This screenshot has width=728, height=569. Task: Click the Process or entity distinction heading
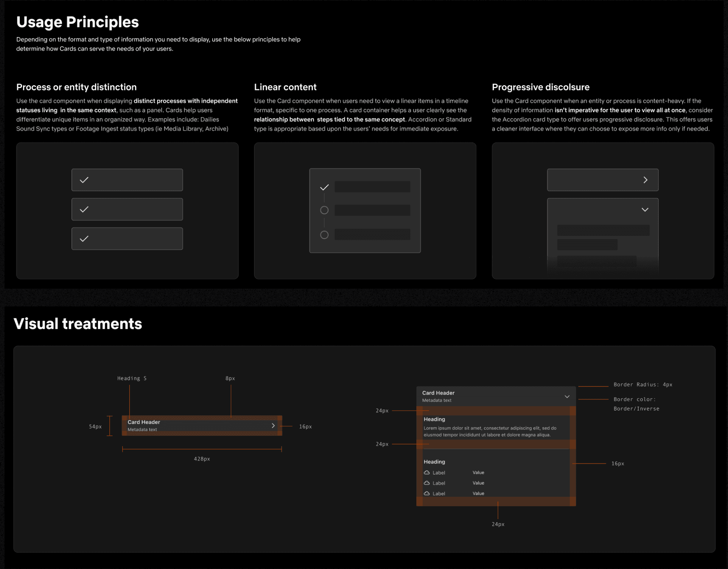click(x=76, y=87)
